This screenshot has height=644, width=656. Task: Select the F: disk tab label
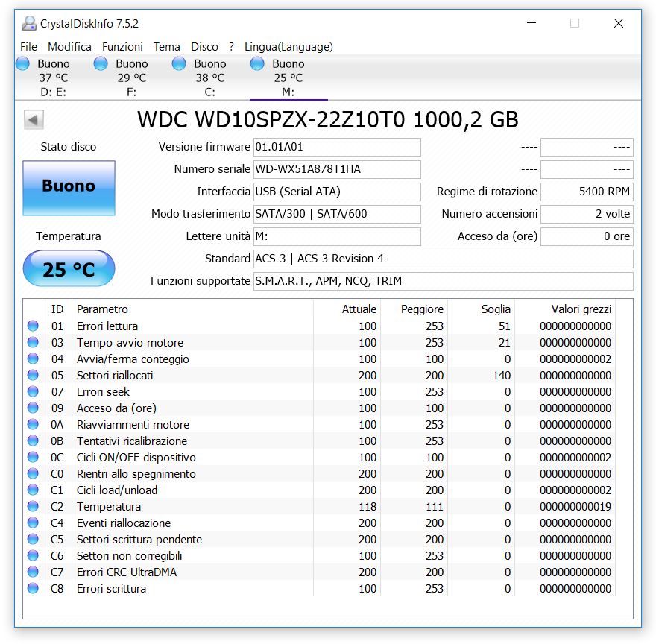[131, 92]
